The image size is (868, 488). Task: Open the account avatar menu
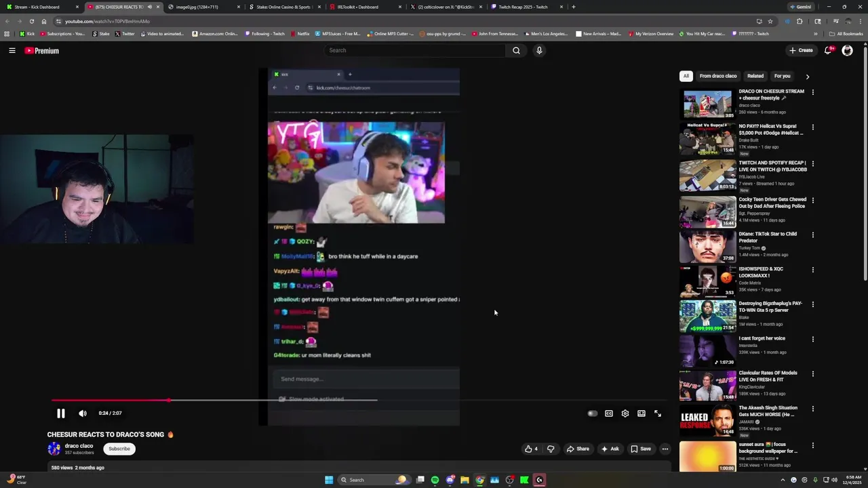[847, 50]
